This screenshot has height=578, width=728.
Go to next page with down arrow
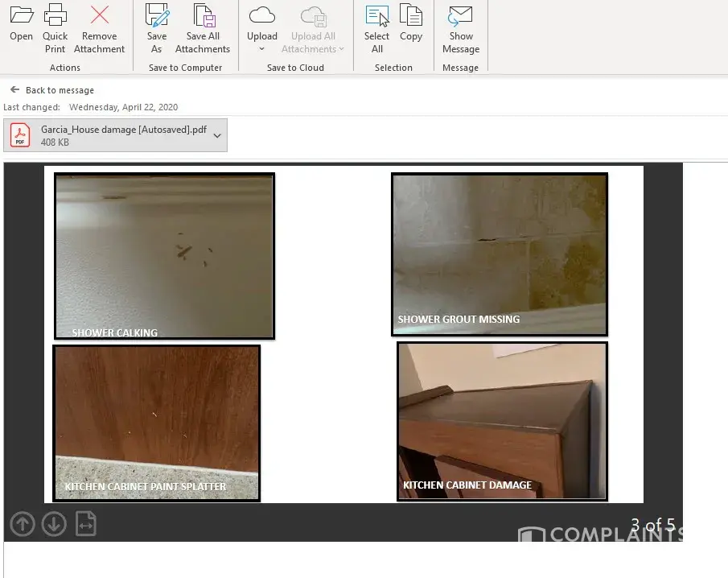pos(54,524)
